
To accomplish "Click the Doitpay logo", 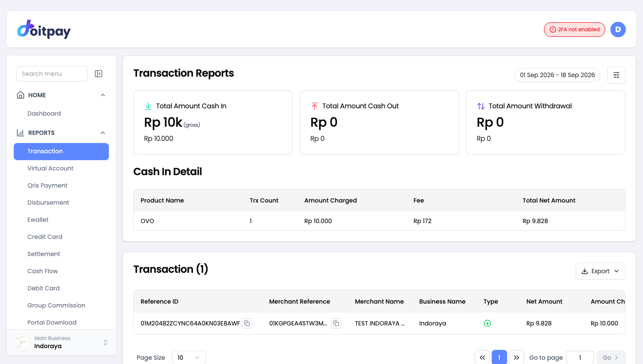I will pos(44,29).
